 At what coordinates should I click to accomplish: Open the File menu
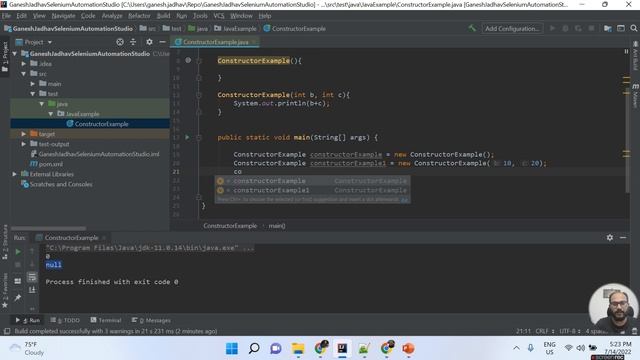pyautogui.click(x=7, y=16)
